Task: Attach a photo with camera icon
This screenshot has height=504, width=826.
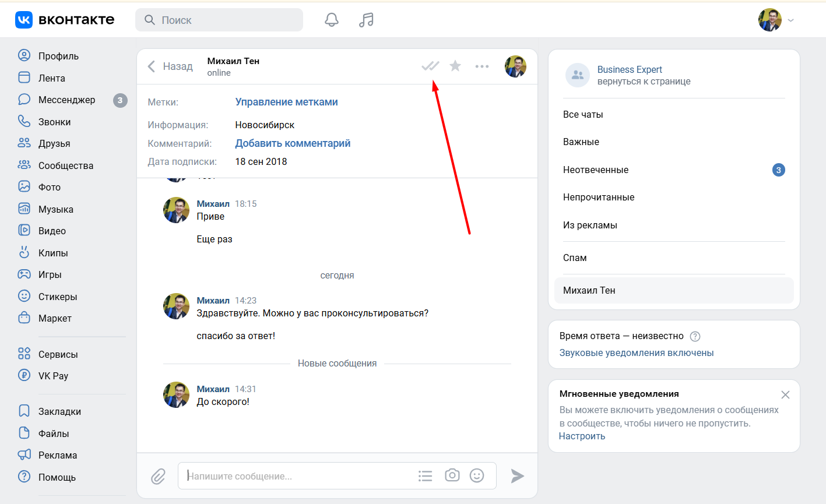Action: (x=452, y=475)
